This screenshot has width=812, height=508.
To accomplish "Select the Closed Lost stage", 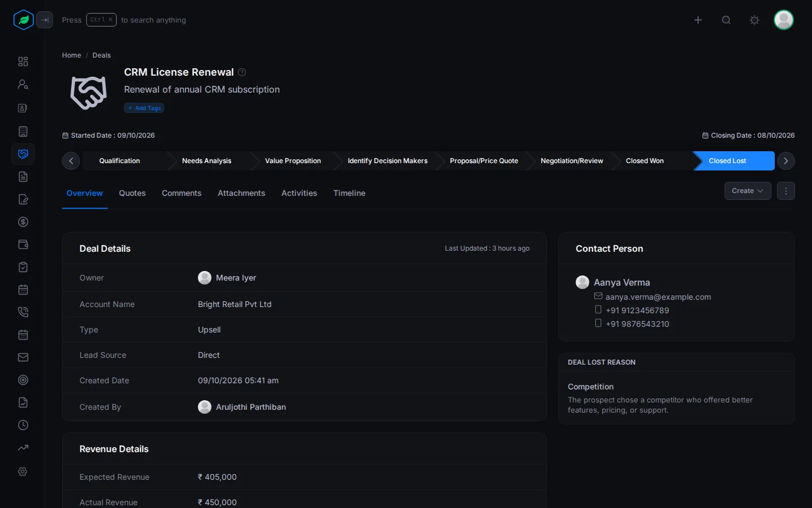I will pos(733,161).
